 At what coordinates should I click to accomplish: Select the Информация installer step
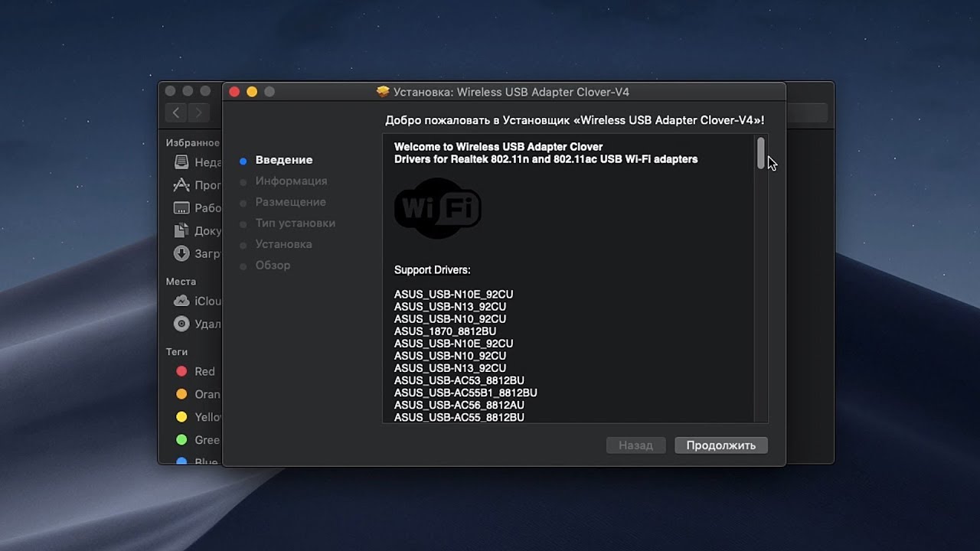(x=291, y=181)
